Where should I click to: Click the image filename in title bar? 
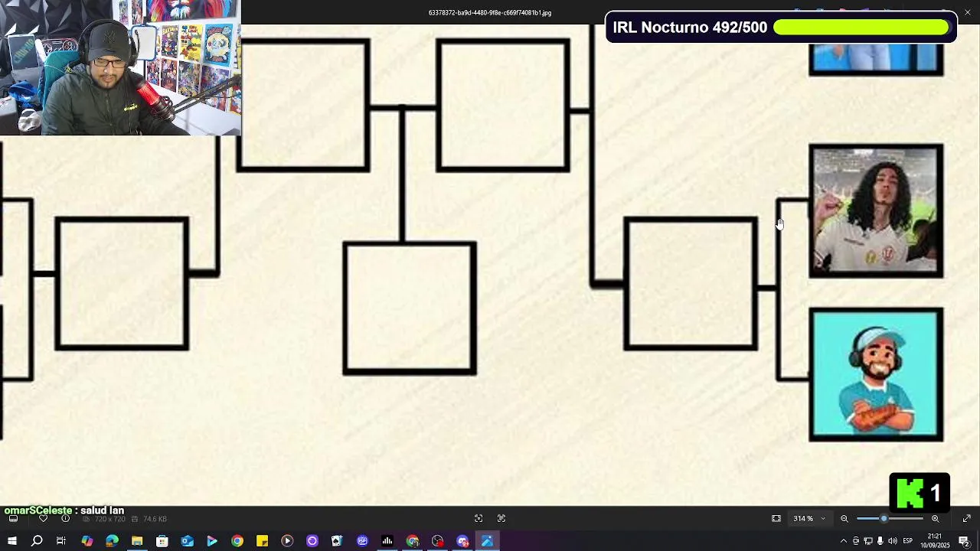(x=490, y=13)
